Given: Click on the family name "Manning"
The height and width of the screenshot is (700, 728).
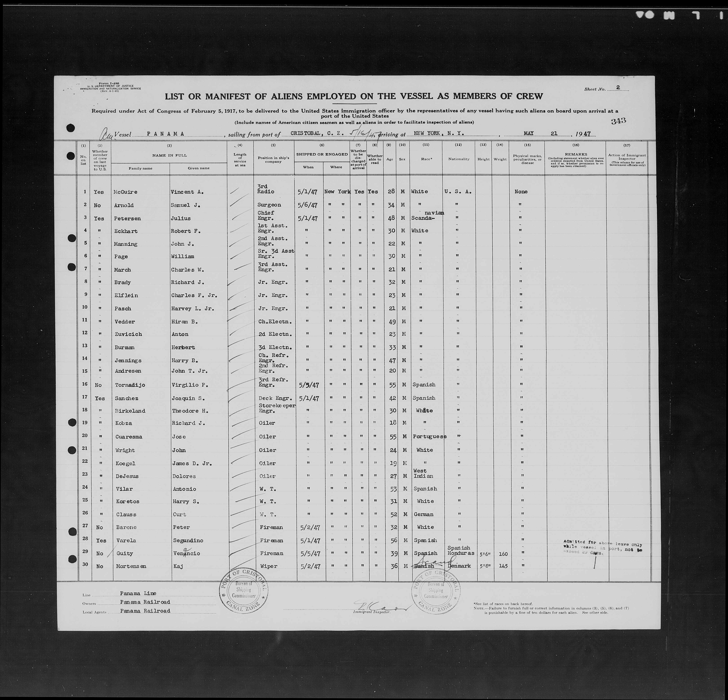Looking at the screenshot, I should pos(126,244).
